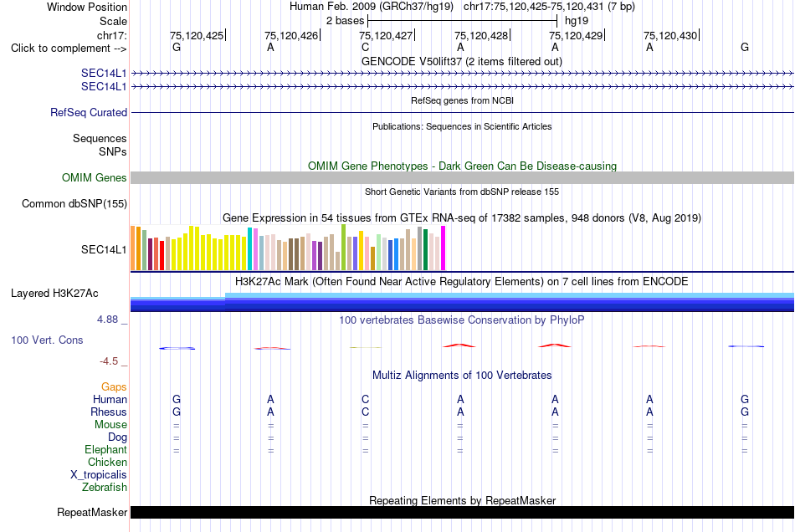Screen dimensions: 795x532
Task: Click the Mouse alignment row label
Action: pyautogui.click(x=110, y=425)
